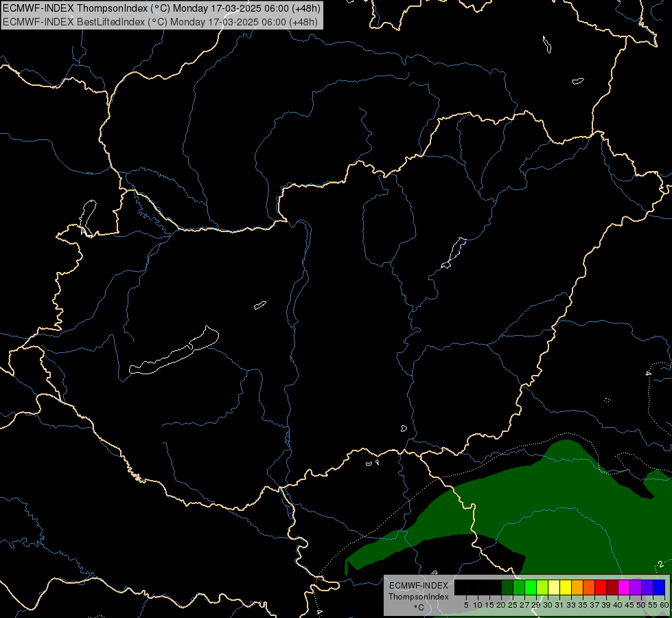Screen dimensions: 672x618
Task: Click the BestLiftedIndex title line at top
Action: [x=161, y=22]
